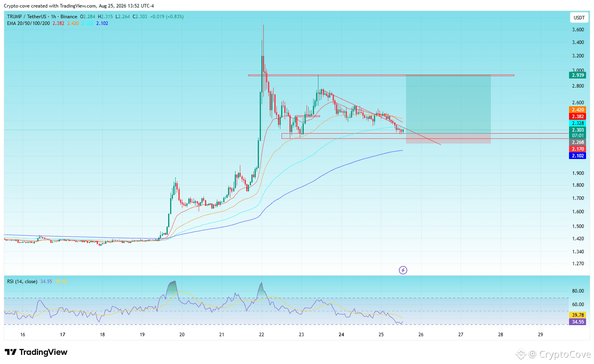Viewport: 594px width, 364px height.
Task: Click the 60.00 RSI scale tick
Action: (x=578, y=305)
